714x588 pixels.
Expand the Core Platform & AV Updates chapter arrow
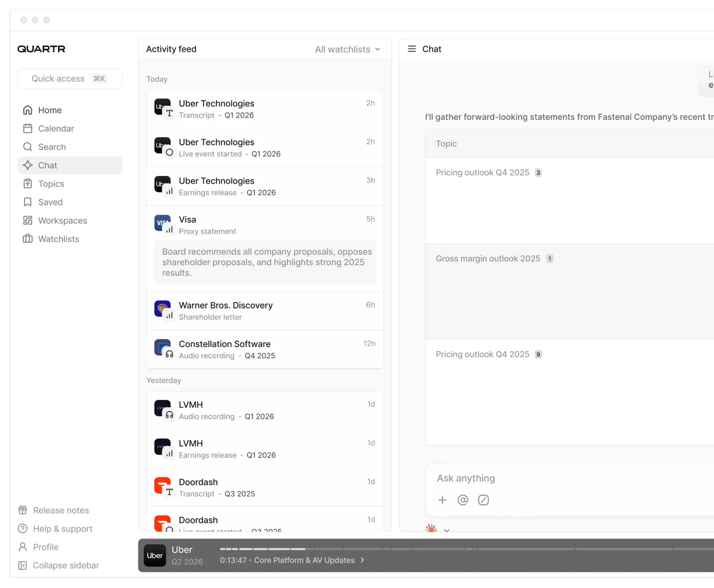tap(362, 560)
